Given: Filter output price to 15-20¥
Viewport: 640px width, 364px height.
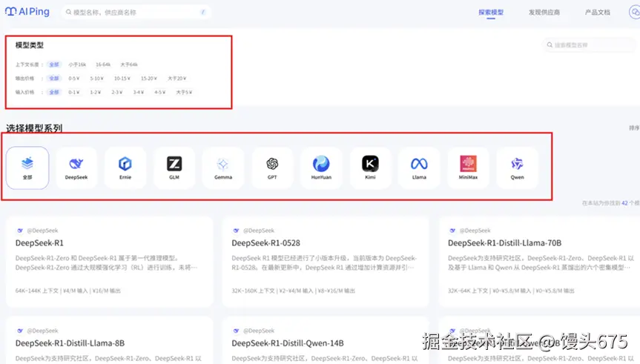Looking at the screenshot, I should pos(149,79).
